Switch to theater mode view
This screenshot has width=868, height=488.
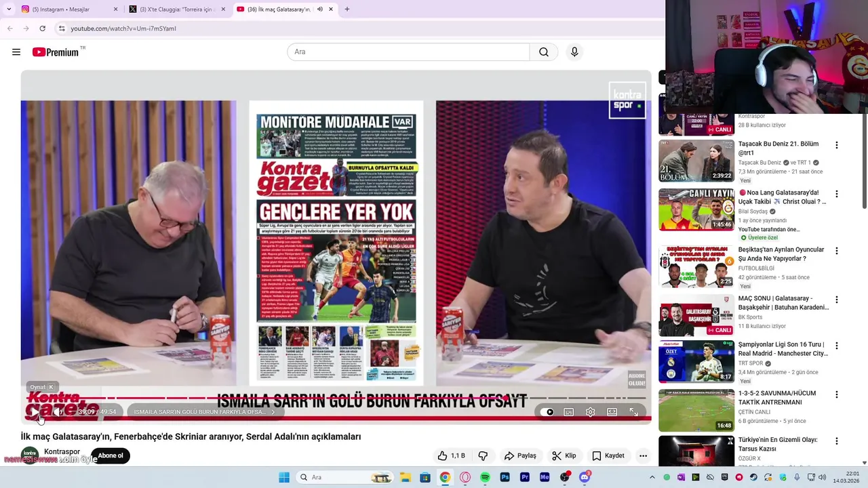[x=612, y=412]
